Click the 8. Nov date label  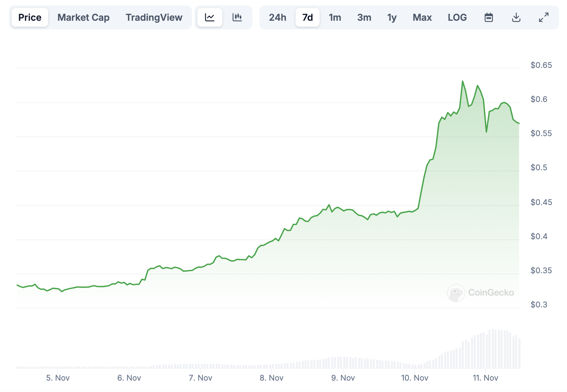[x=271, y=378]
